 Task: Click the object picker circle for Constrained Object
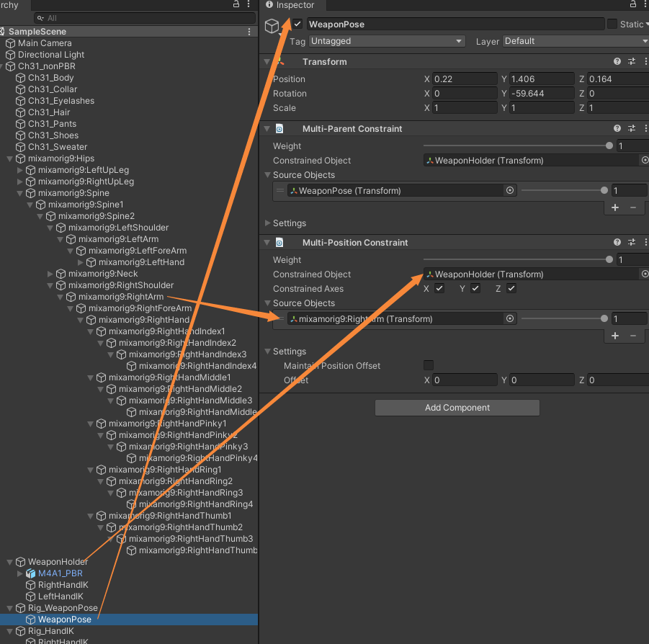pyautogui.click(x=645, y=160)
